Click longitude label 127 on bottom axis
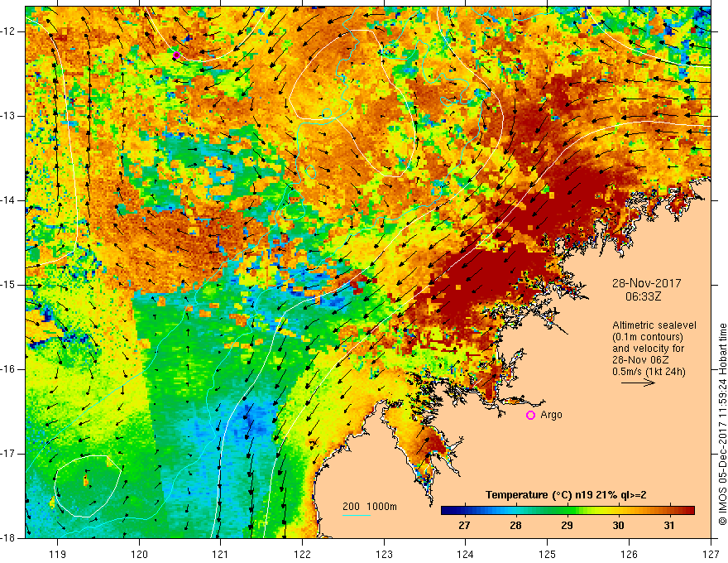The width and height of the screenshot is (728, 563). [711, 554]
